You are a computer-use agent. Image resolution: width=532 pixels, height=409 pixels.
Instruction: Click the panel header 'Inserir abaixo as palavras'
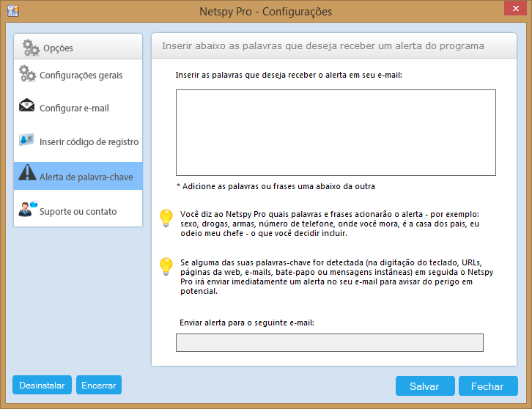click(323, 46)
